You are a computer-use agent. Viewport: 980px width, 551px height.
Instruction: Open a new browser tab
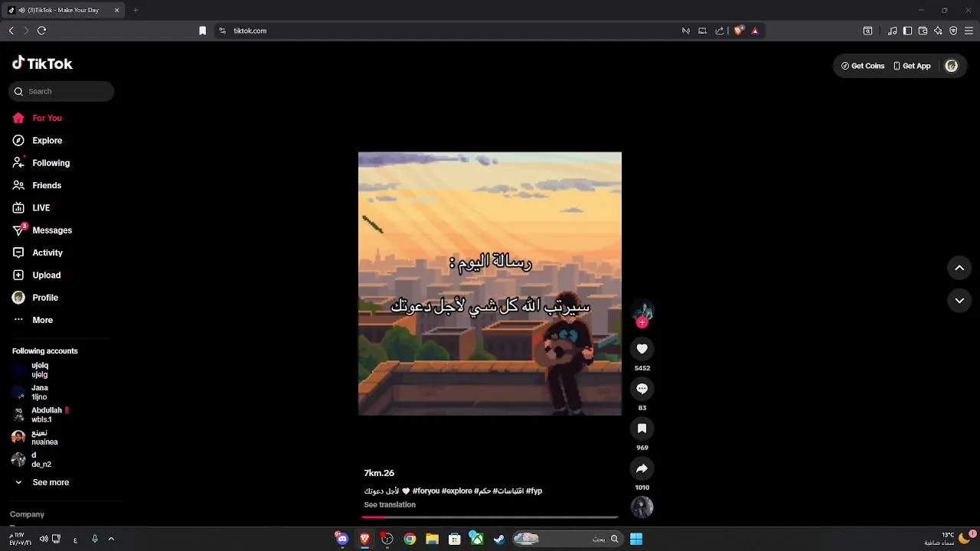point(136,10)
